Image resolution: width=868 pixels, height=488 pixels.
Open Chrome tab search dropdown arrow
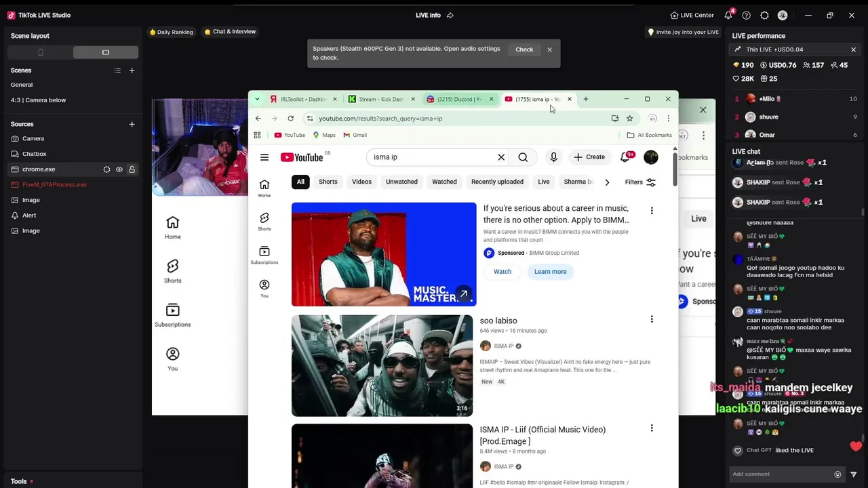257,99
